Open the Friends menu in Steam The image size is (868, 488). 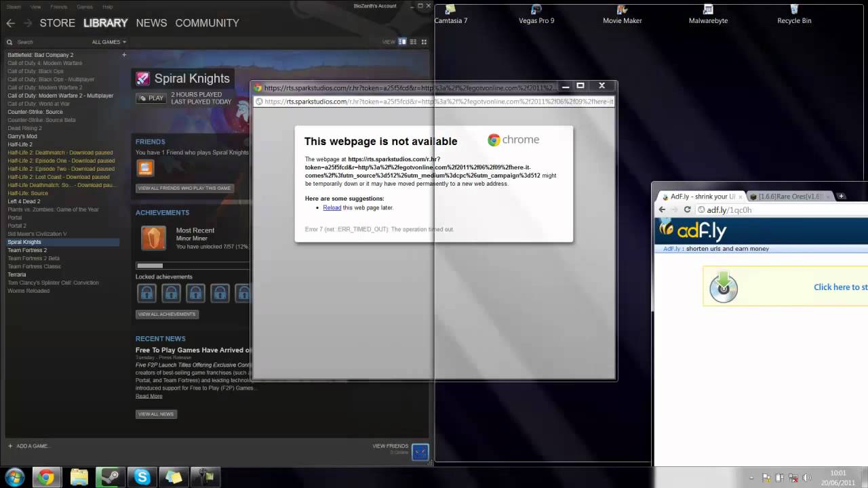(59, 7)
